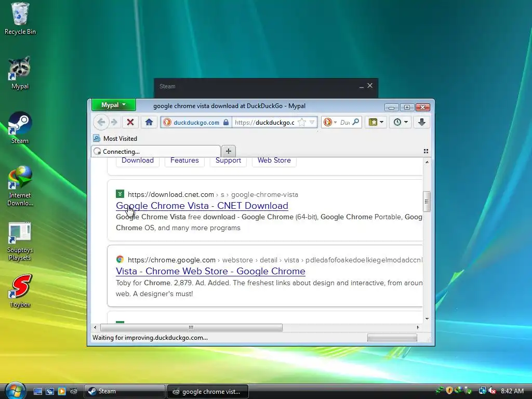Click the vertical scrollbar down arrow
This screenshot has height=399, width=532.
click(x=427, y=319)
